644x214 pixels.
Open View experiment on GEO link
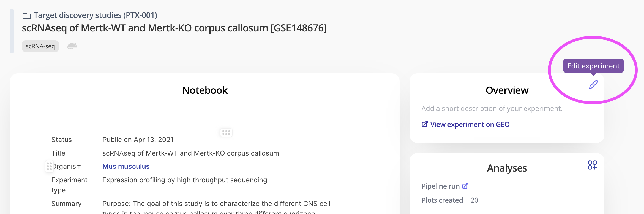point(470,124)
